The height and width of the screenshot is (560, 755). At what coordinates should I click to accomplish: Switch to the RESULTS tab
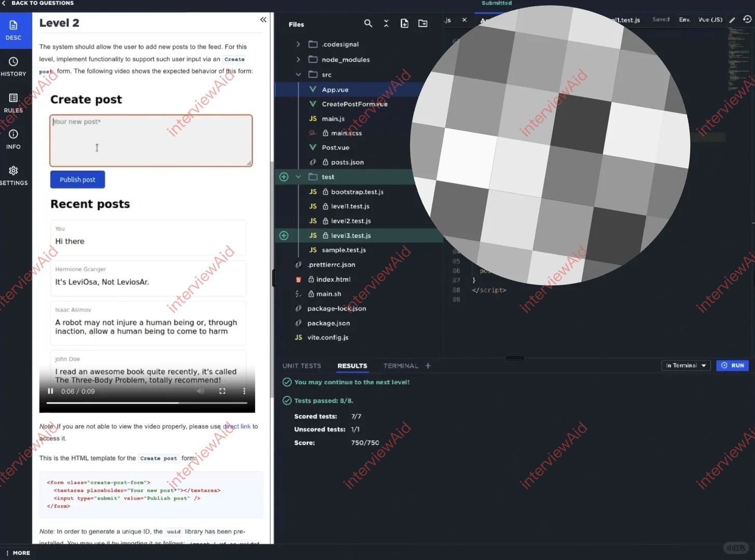point(352,366)
